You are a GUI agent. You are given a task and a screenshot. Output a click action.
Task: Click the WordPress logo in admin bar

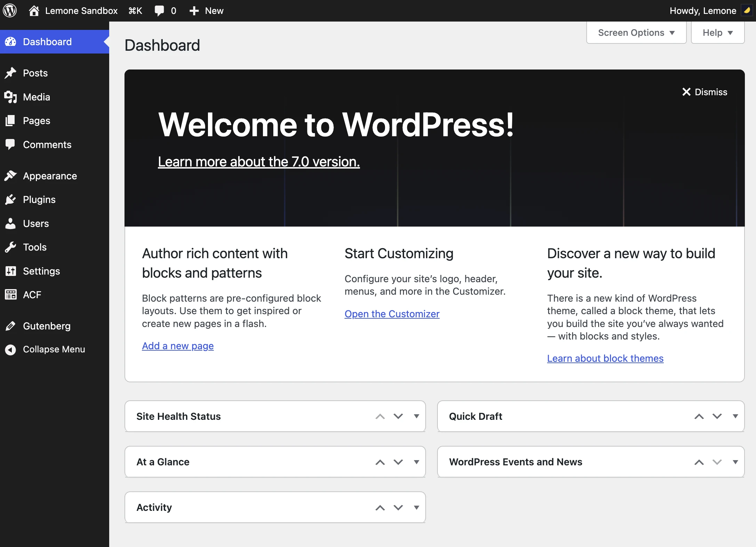tap(10, 10)
